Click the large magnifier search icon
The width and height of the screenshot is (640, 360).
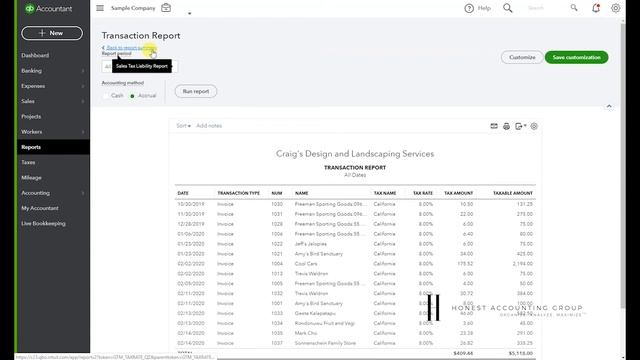coord(507,8)
